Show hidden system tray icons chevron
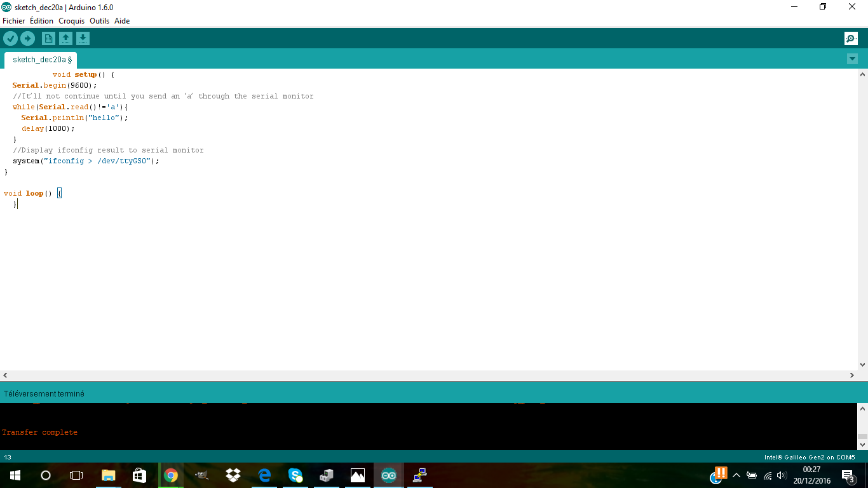Viewport: 868px width, 488px height. 736,475
